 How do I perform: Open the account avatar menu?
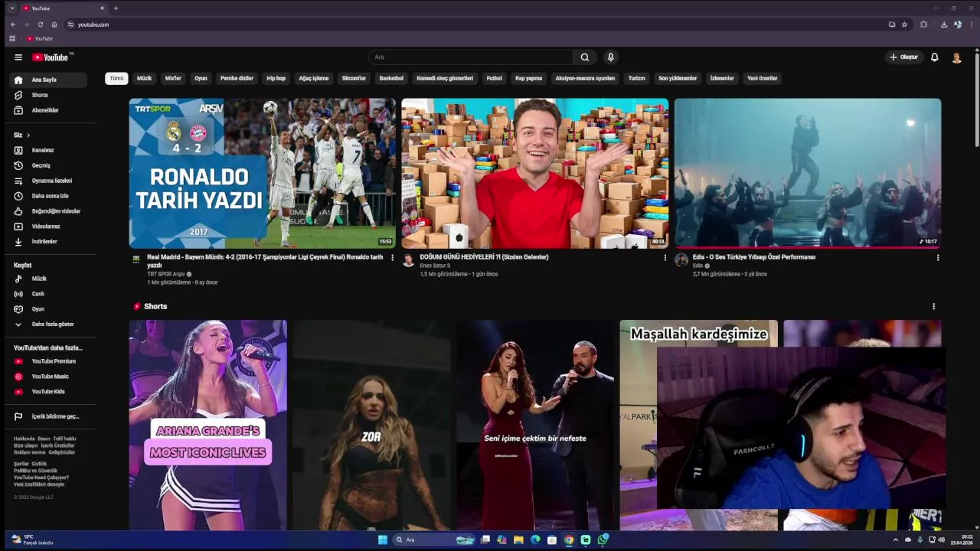tap(956, 57)
